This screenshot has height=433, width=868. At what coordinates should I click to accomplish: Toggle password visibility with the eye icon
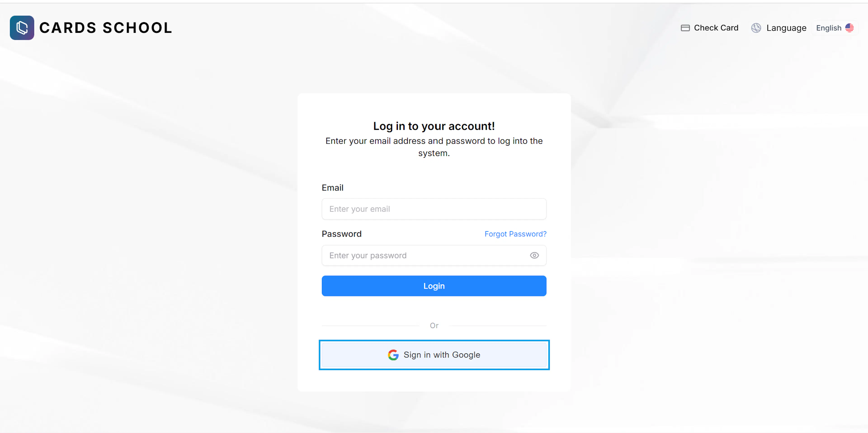point(534,256)
